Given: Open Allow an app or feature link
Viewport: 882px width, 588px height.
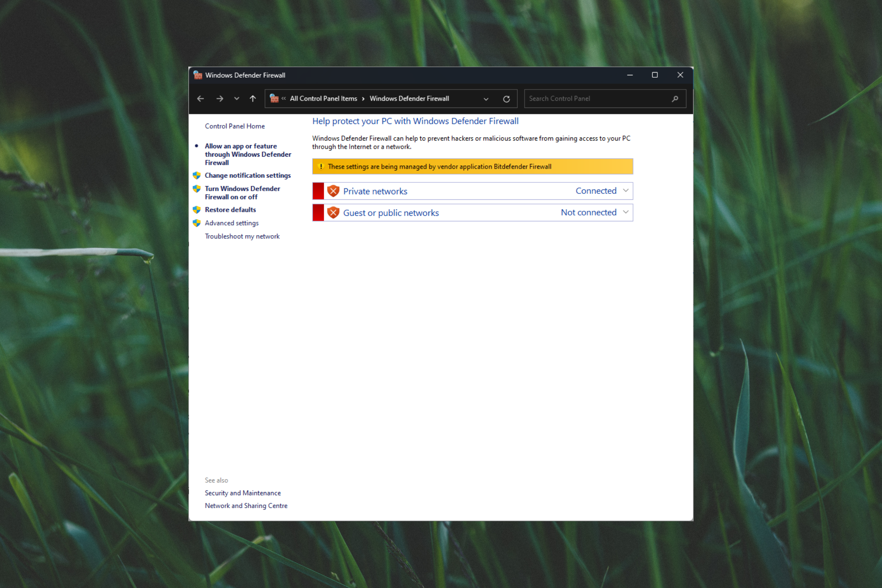Looking at the screenshot, I should coord(248,154).
